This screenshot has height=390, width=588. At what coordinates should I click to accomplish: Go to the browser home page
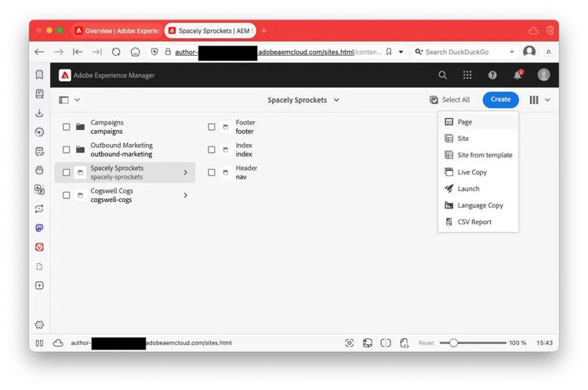(136, 52)
